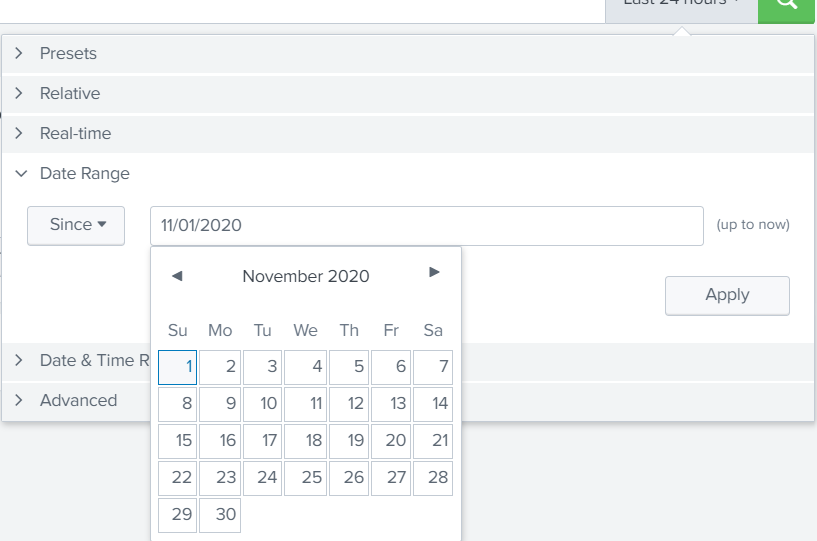This screenshot has width=817, height=541.
Task: Pick November 14 on the calendar
Action: [x=433, y=404]
